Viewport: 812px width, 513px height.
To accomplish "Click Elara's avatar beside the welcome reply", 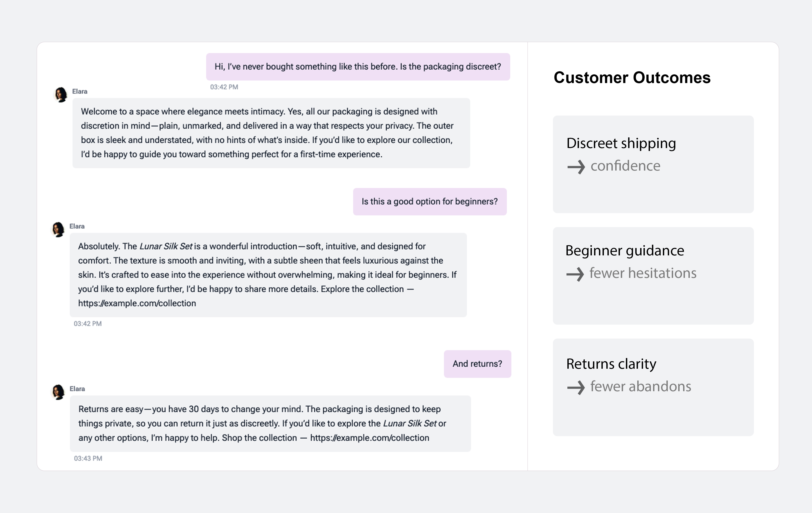I will tap(61, 95).
